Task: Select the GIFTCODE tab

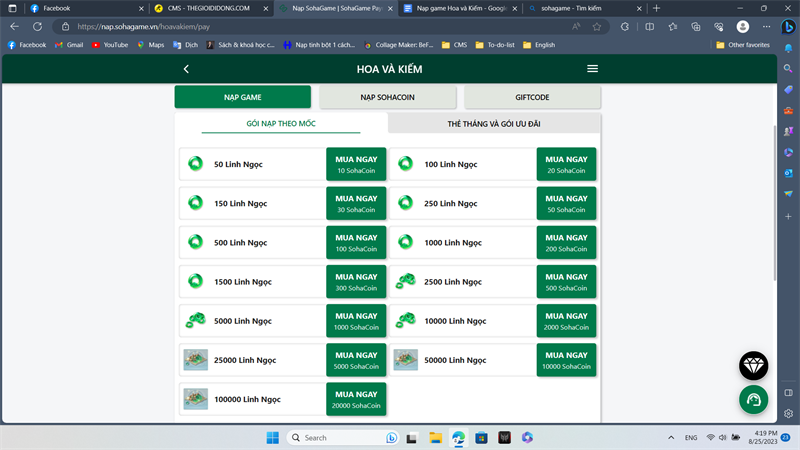Action: [x=532, y=97]
